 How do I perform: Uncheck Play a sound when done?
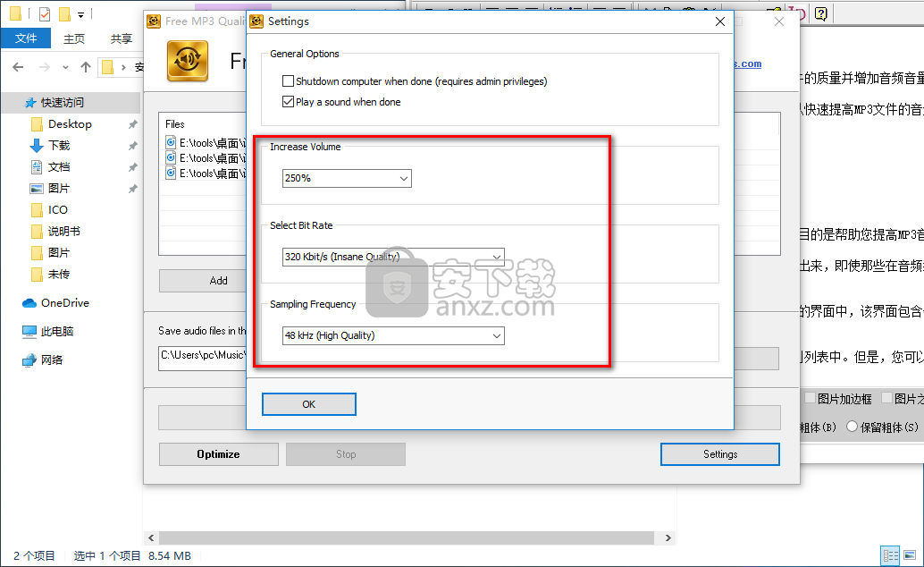tap(288, 101)
